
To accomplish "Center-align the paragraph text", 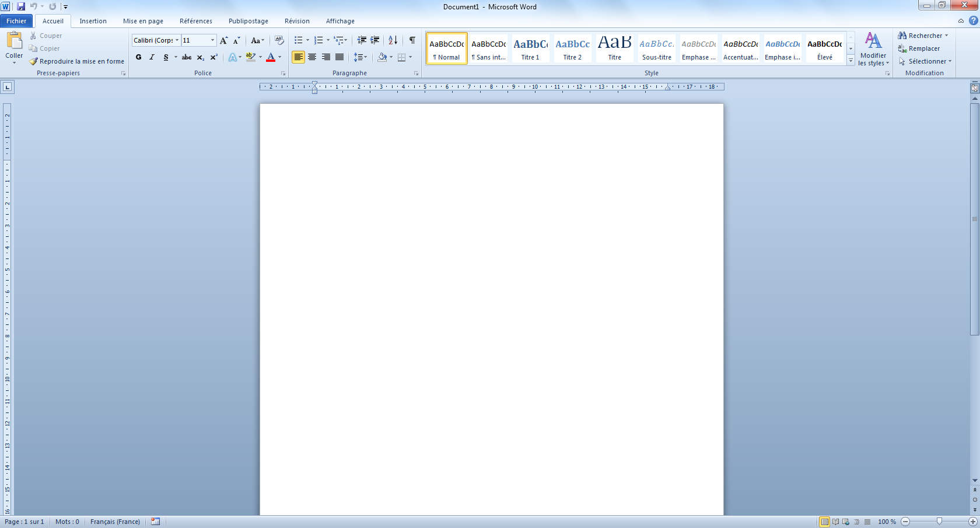I will tap(312, 57).
